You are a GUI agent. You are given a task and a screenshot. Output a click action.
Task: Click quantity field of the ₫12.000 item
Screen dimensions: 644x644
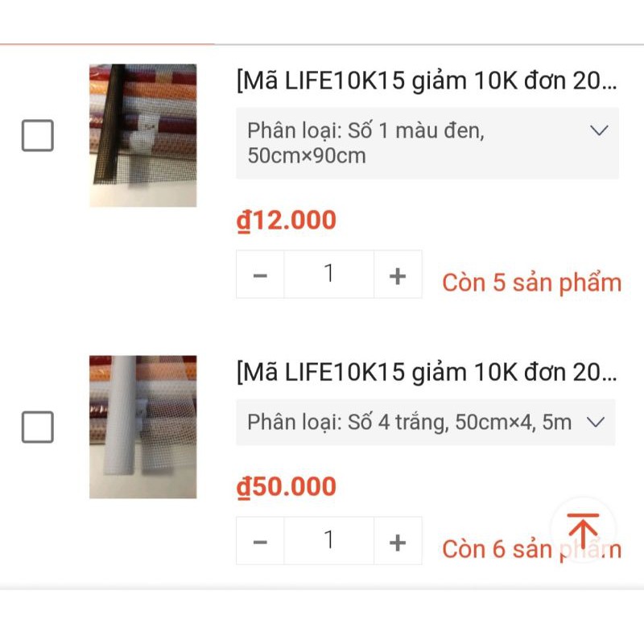pyautogui.click(x=328, y=275)
